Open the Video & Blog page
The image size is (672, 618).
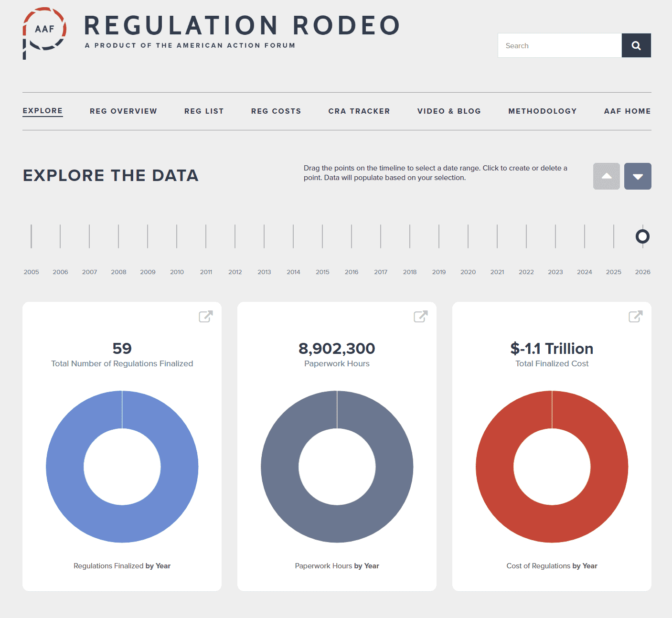449,111
